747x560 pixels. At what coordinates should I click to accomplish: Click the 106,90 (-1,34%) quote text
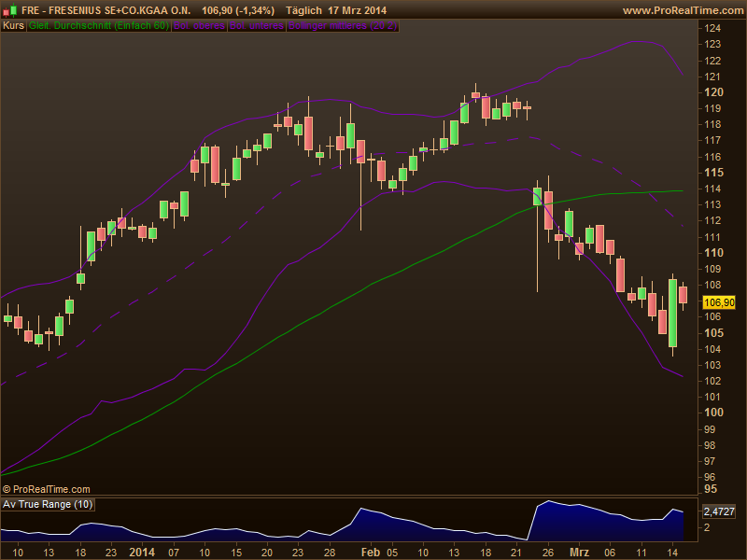[x=238, y=10]
